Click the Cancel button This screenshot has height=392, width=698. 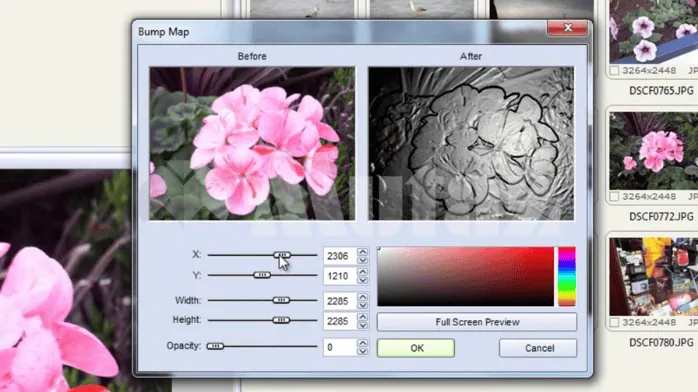click(x=538, y=348)
